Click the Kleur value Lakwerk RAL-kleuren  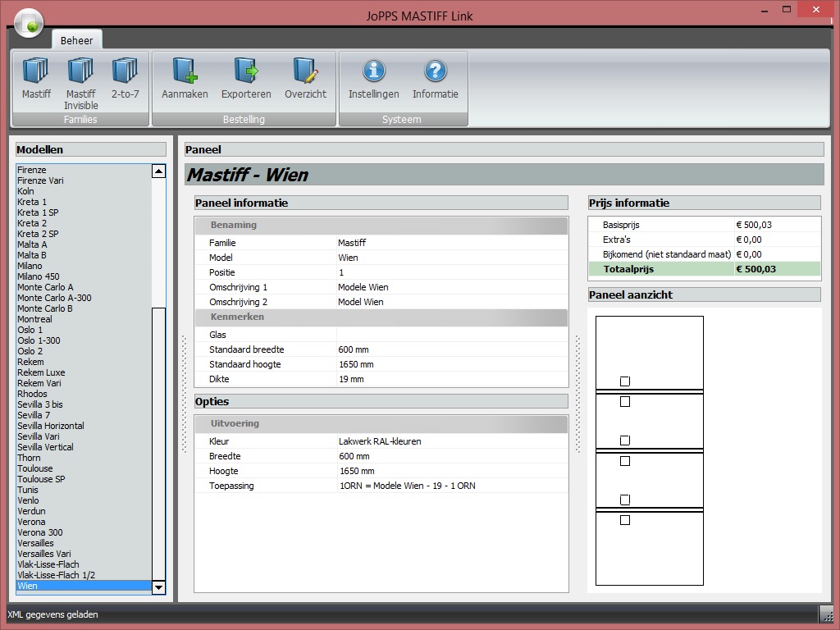point(380,441)
